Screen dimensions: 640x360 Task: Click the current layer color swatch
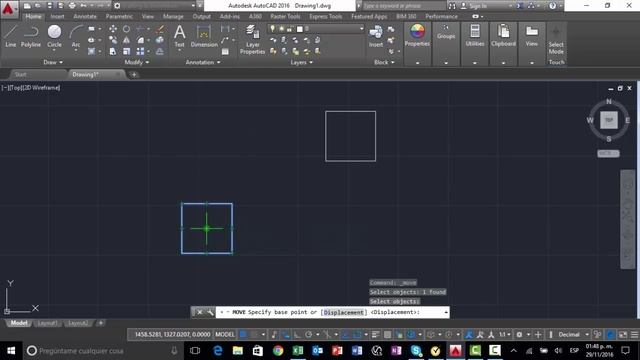[300, 29]
